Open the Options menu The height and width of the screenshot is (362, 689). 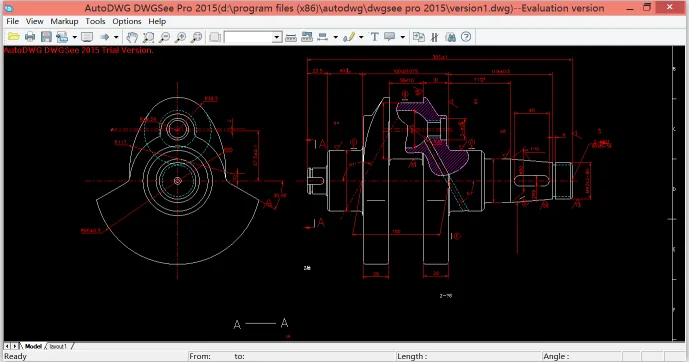[127, 21]
